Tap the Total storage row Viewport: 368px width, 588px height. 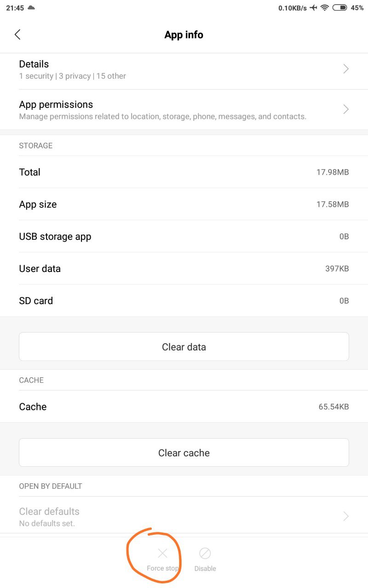(x=184, y=172)
